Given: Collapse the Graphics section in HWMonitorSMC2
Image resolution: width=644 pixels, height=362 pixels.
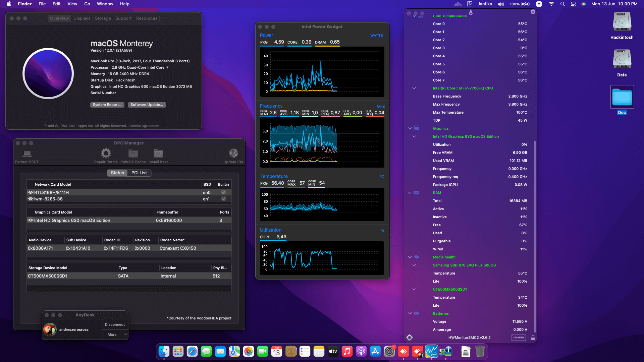Looking at the screenshot, I should pos(410,128).
